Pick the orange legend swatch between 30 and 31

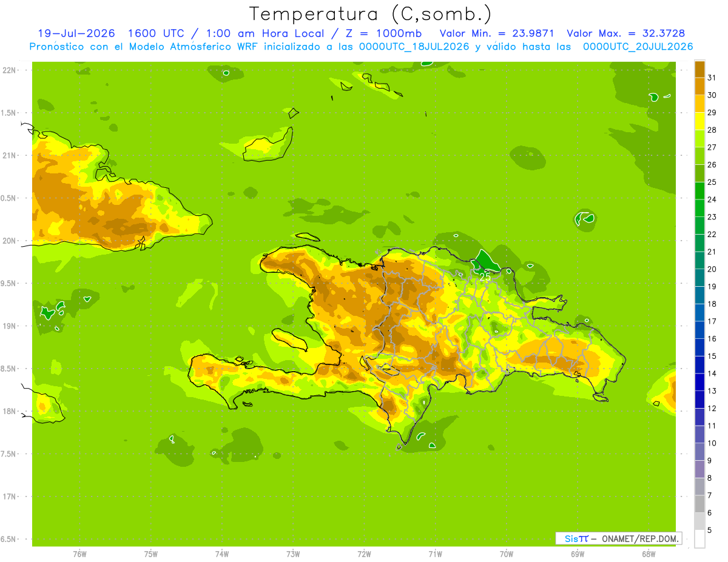tap(699, 86)
